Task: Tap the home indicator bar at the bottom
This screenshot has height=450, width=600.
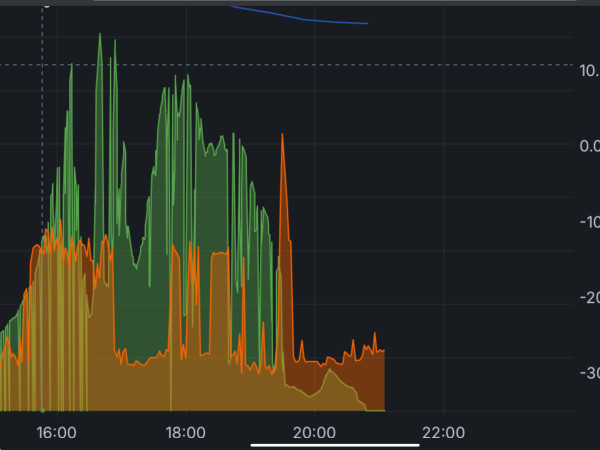Action: (300, 445)
